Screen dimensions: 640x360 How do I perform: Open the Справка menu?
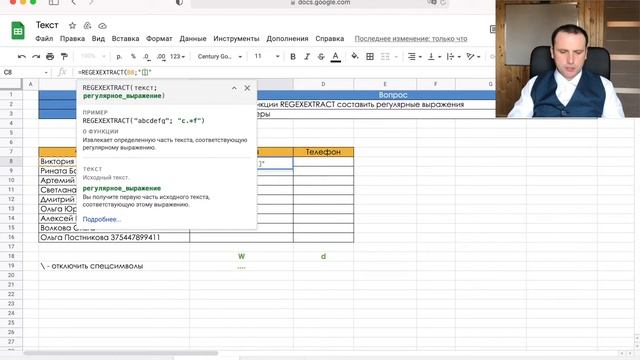pos(329,39)
